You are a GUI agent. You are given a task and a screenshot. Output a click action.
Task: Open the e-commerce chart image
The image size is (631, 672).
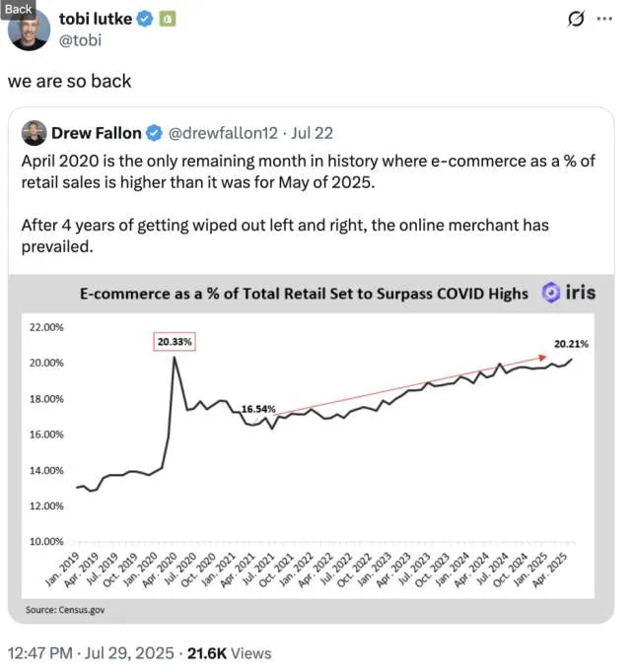point(311,448)
